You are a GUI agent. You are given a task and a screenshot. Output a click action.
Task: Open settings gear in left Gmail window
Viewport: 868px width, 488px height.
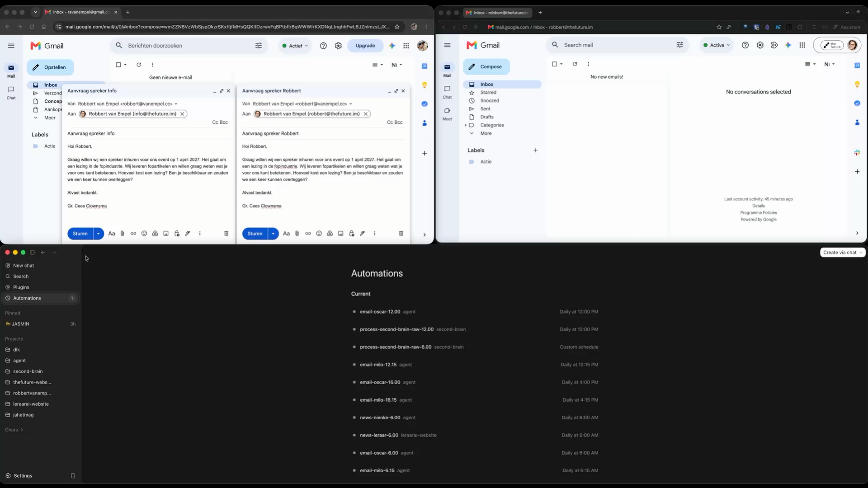click(x=338, y=46)
